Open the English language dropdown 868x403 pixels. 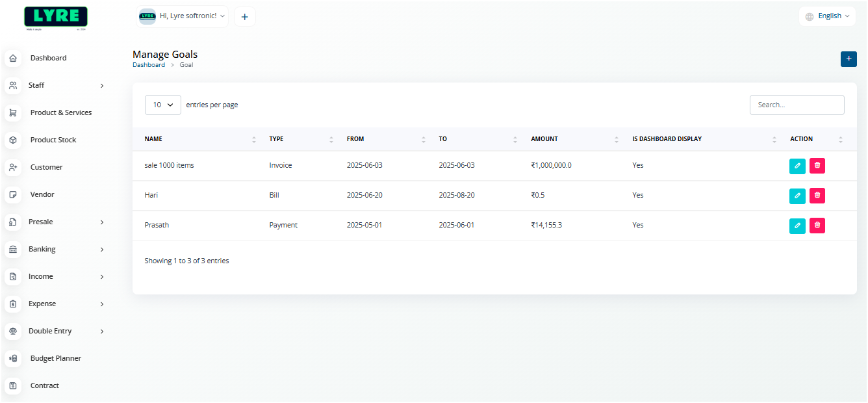click(x=827, y=16)
